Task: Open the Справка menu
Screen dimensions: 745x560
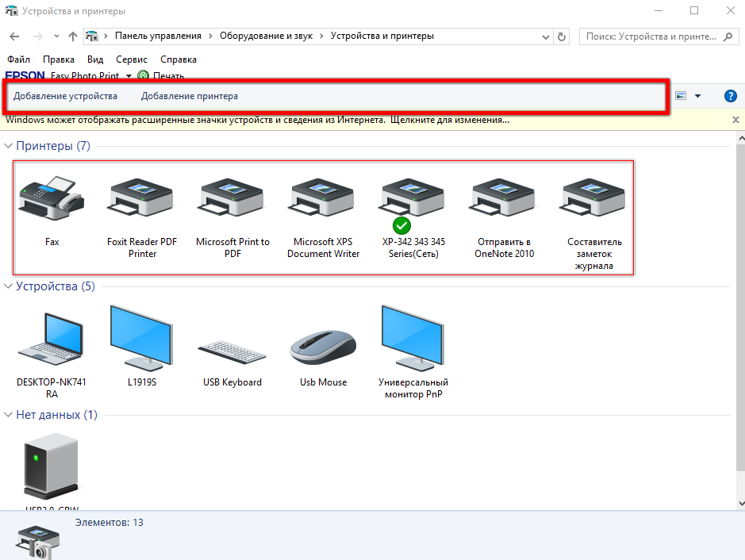Action: (x=179, y=59)
